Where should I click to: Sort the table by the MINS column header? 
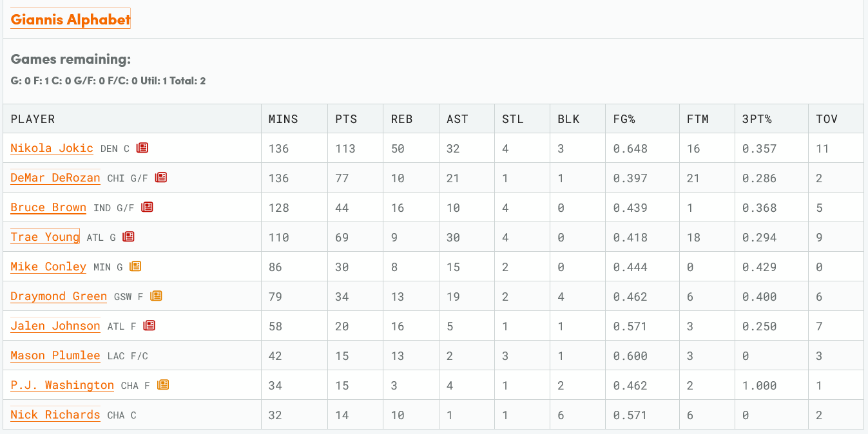[x=284, y=119]
